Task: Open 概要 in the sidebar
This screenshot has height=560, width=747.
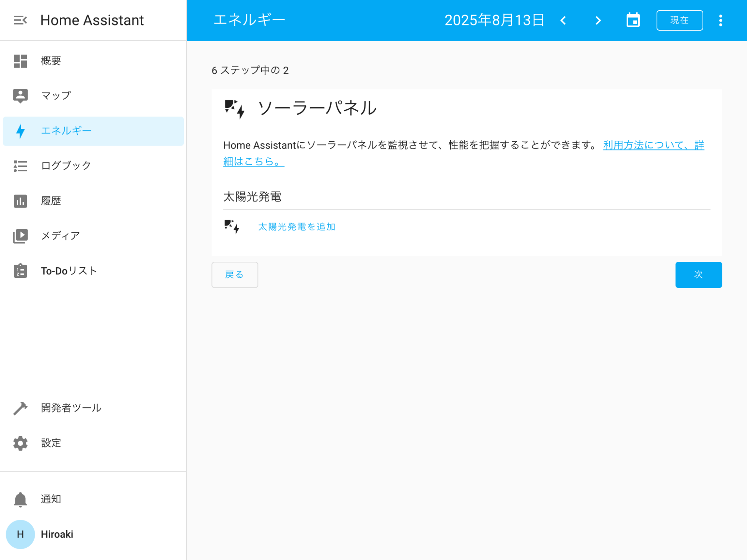Action: pos(93,61)
